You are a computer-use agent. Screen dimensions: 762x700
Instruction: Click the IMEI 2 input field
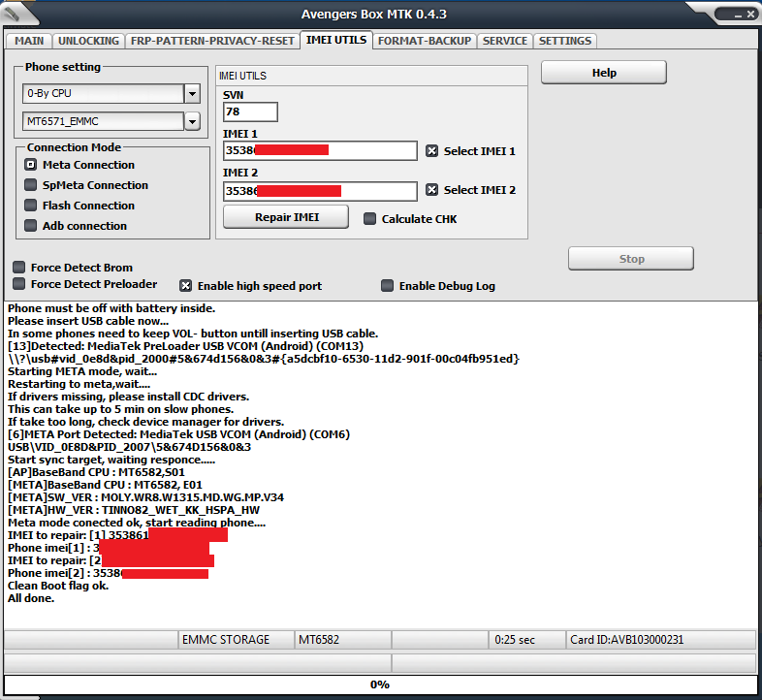click(320, 191)
